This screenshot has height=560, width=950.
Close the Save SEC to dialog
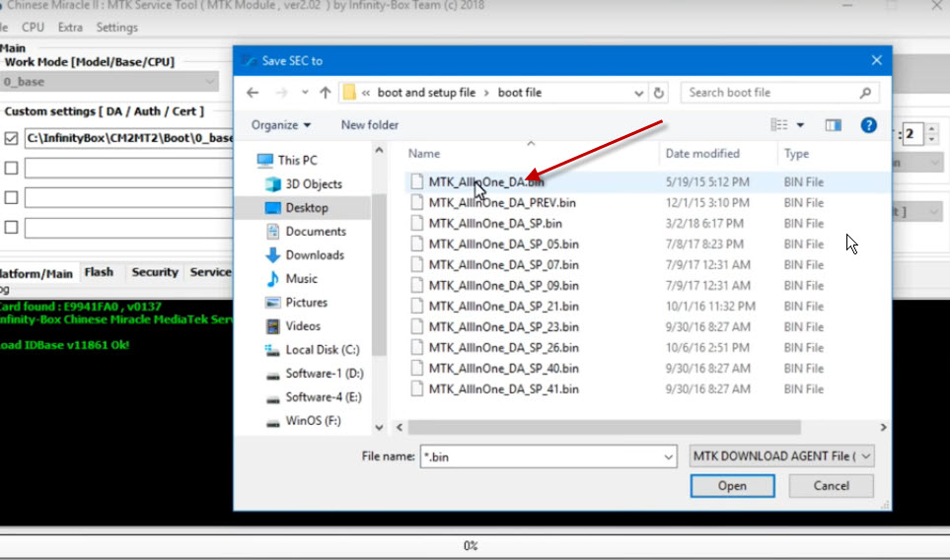[877, 60]
